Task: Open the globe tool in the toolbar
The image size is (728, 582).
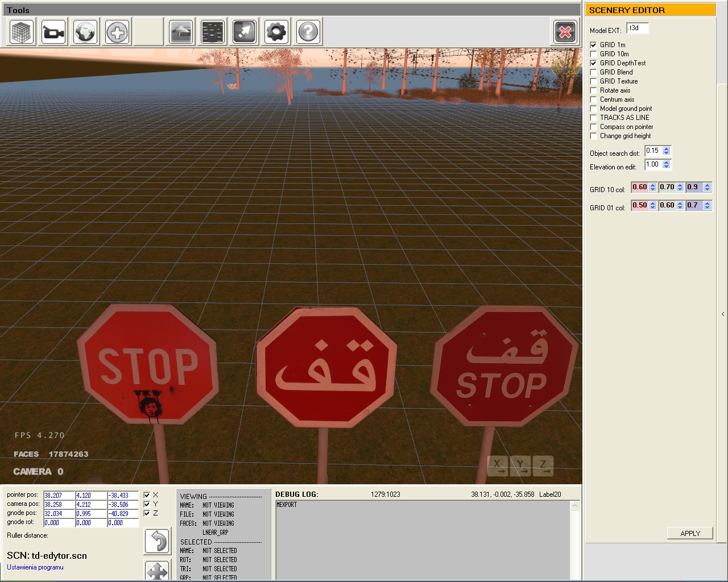Action: point(86,32)
